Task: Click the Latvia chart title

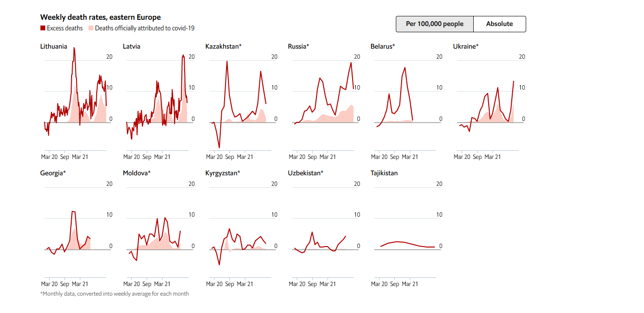Action: click(131, 47)
